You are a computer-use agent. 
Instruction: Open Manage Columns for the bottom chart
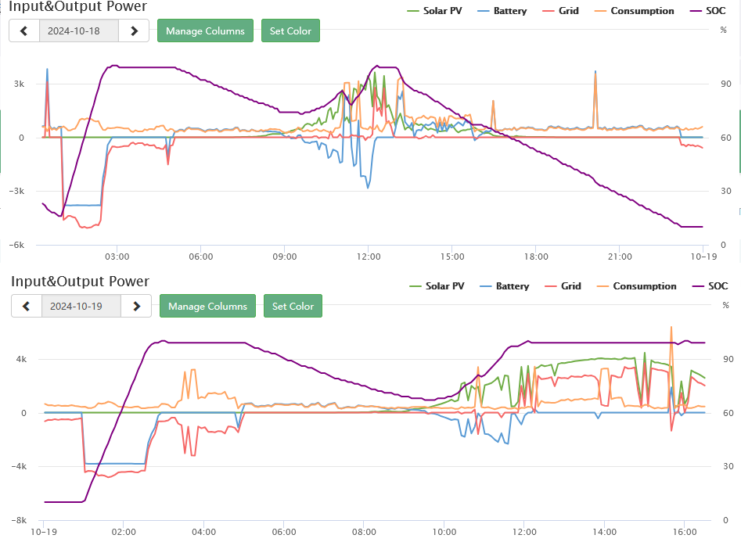tap(207, 307)
